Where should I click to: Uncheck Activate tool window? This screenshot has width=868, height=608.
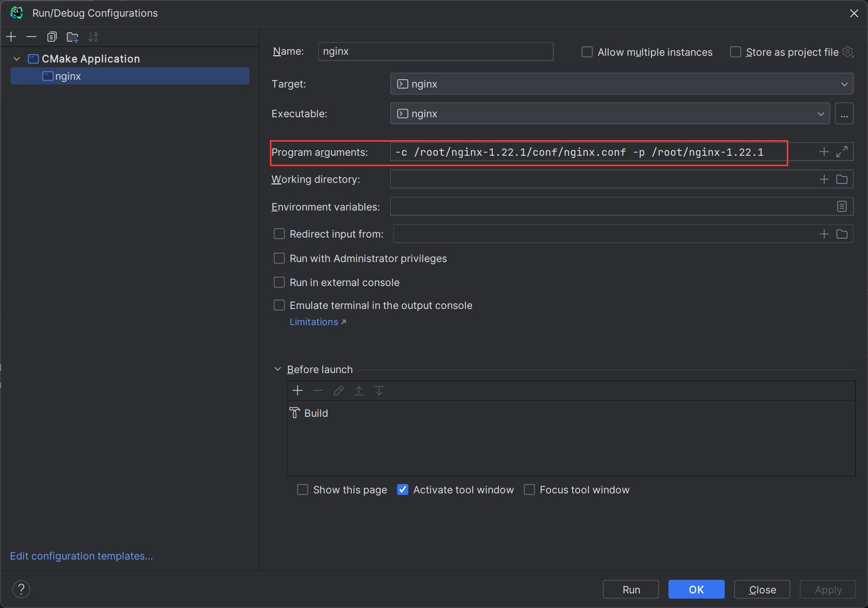click(403, 490)
